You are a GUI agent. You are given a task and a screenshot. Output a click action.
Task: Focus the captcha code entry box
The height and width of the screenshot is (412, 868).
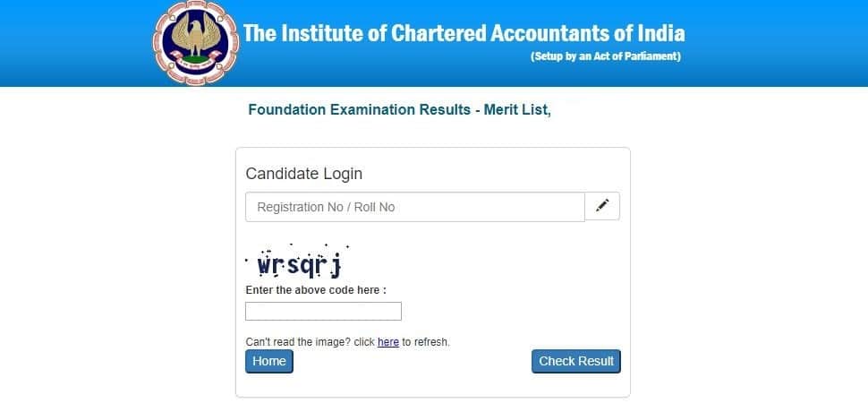[x=323, y=311]
